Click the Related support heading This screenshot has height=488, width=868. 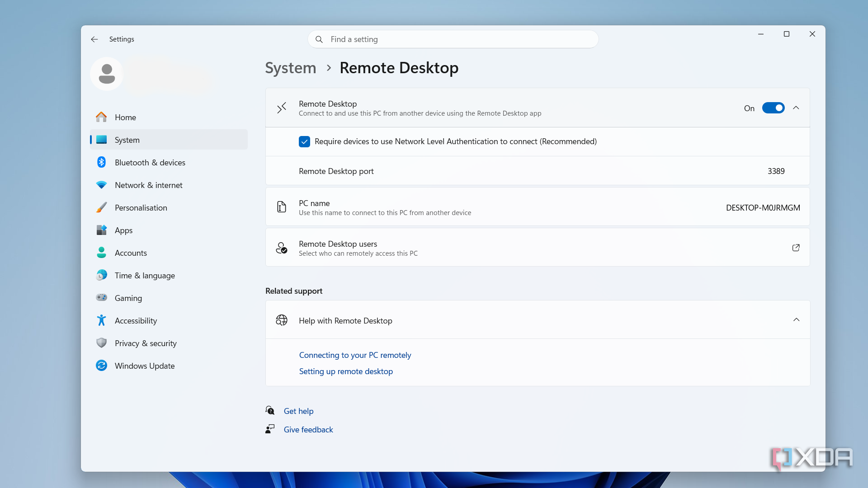click(294, 291)
